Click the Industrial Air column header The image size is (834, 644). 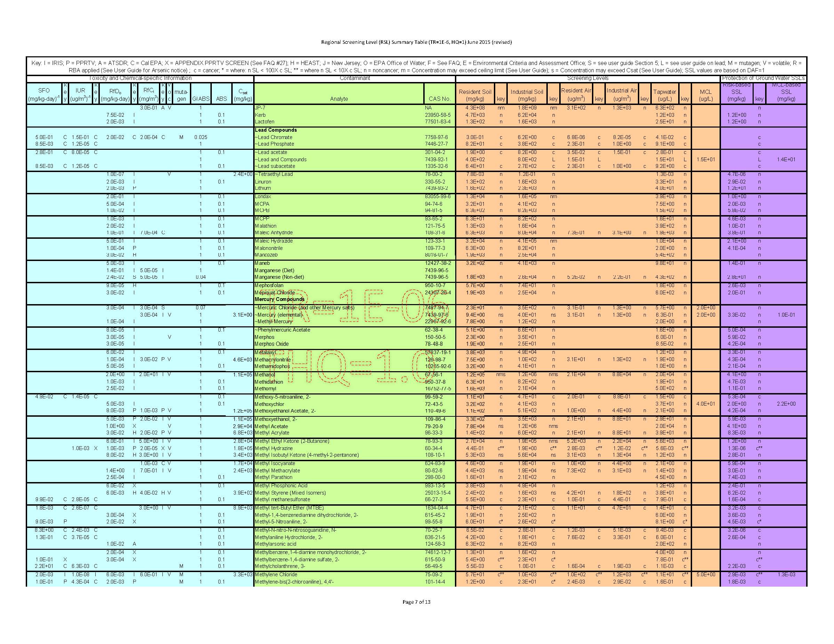[622, 94]
